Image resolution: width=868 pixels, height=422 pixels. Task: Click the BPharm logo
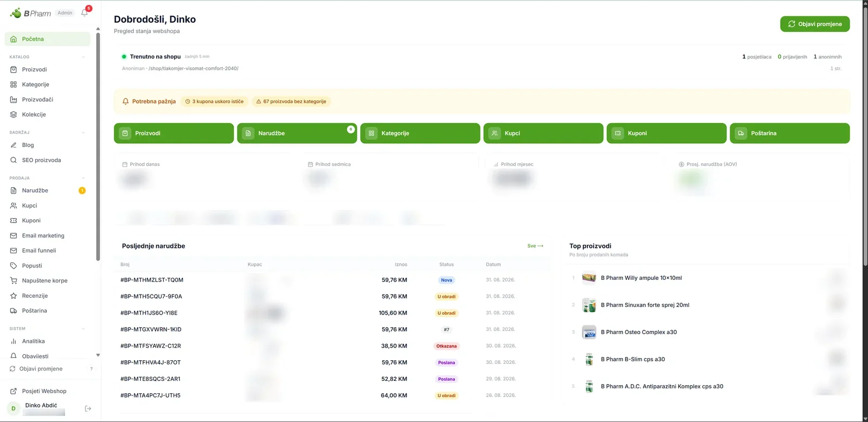pyautogui.click(x=30, y=13)
